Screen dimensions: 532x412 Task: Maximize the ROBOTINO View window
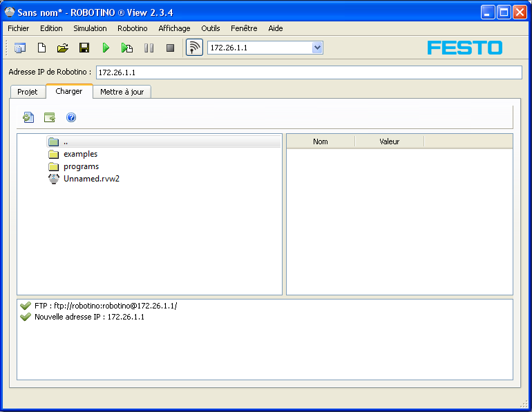[x=504, y=12]
